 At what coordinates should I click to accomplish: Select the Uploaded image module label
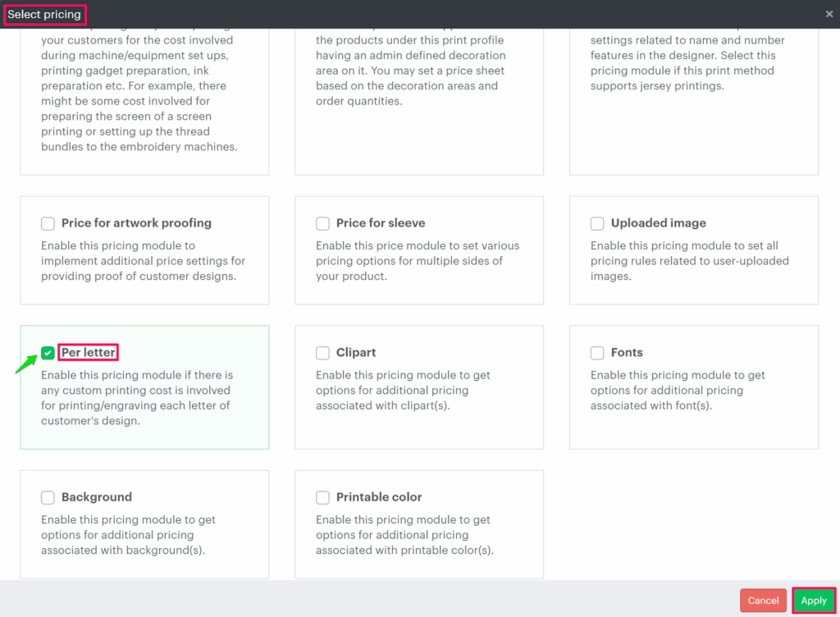click(658, 223)
